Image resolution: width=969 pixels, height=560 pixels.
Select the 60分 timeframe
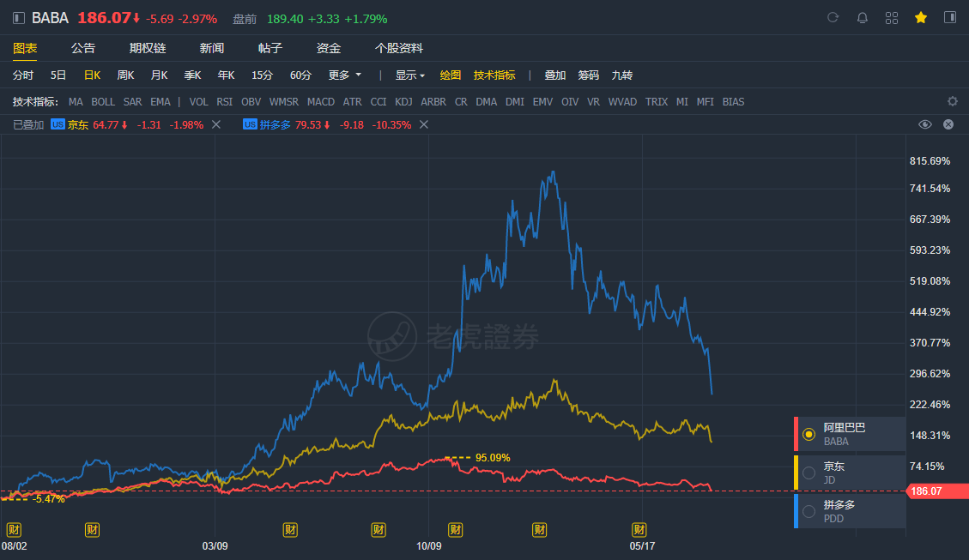click(x=300, y=75)
